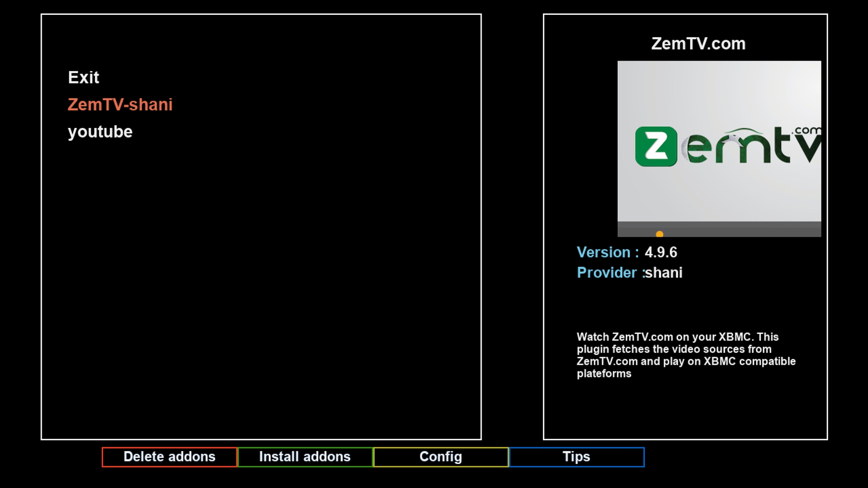Open the ZemTV-shani addon
The height and width of the screenshot is (488, 868).
click(x=120, y=104)
